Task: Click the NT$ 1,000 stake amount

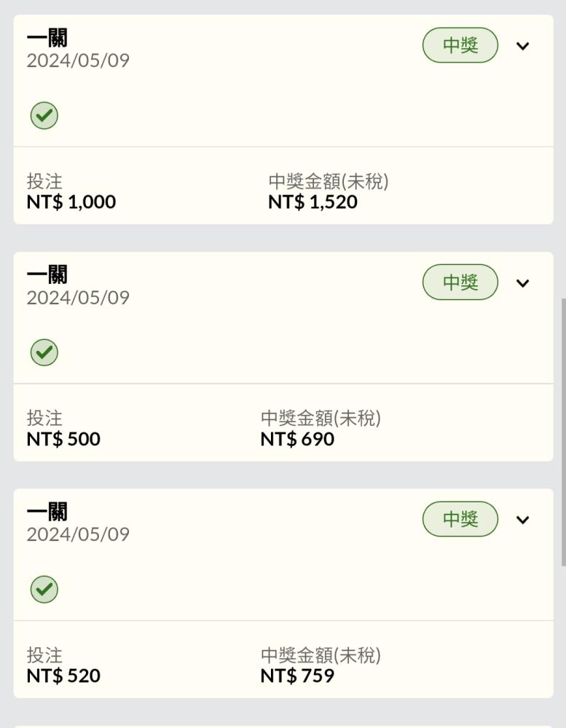Action: 71,202
